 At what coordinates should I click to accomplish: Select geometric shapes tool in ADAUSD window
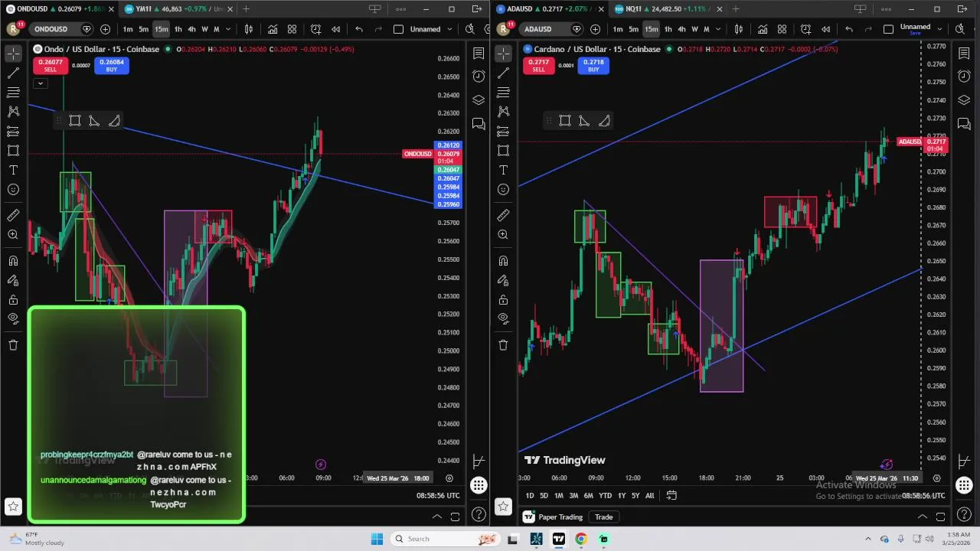click(x=503, y=151)
